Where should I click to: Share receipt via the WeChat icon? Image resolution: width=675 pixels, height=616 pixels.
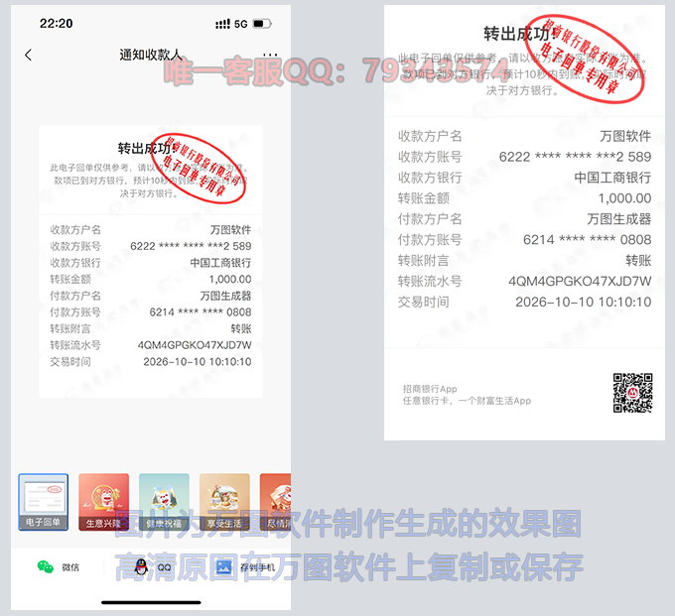[46, 567]
